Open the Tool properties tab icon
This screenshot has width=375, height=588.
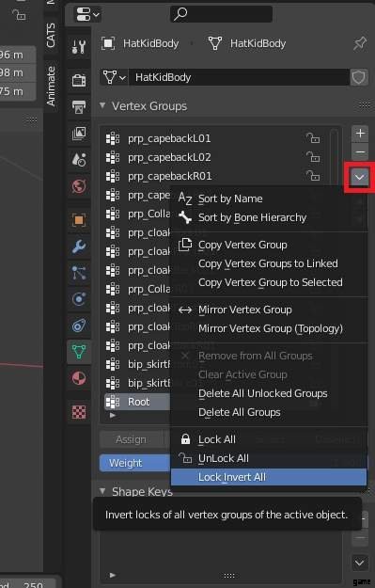tap(79, 46)
